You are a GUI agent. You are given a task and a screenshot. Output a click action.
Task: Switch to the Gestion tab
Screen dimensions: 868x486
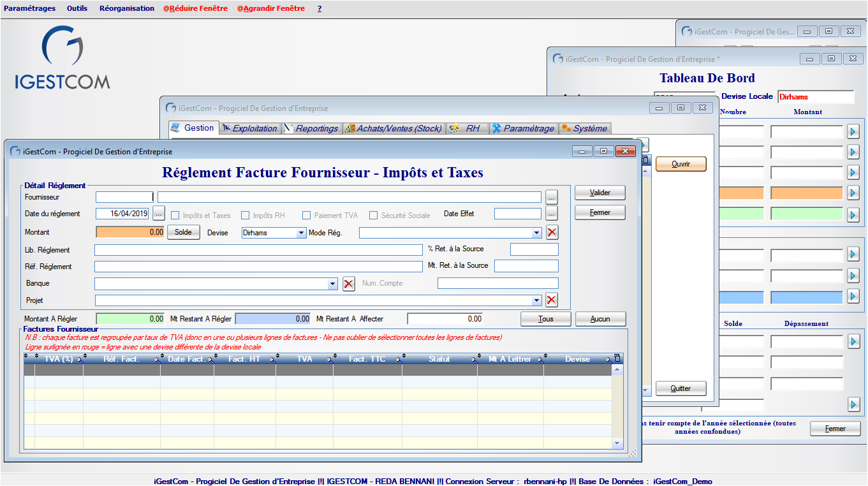tap(194, 128)
